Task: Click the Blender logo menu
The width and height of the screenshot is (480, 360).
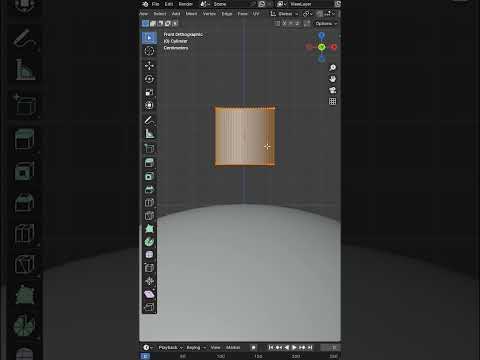Action: [145, 4]
